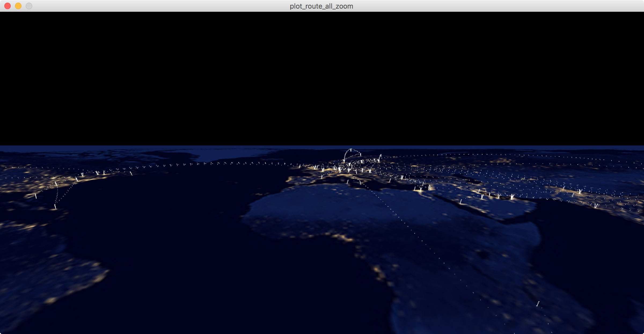Click the plot_route_all_zoom title text
Screen dimensions: 644x334
pos(321,6)
